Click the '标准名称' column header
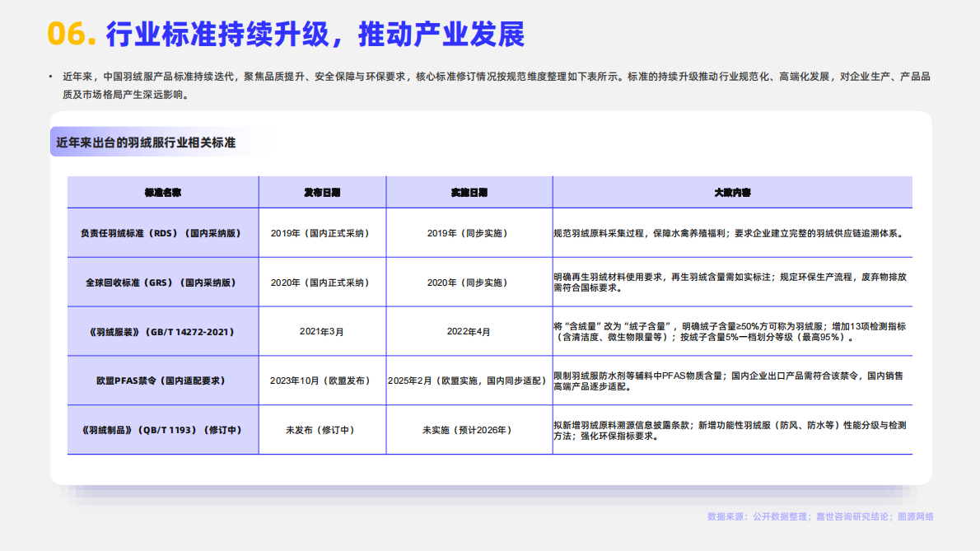980x551 pixels. [163, 193]
